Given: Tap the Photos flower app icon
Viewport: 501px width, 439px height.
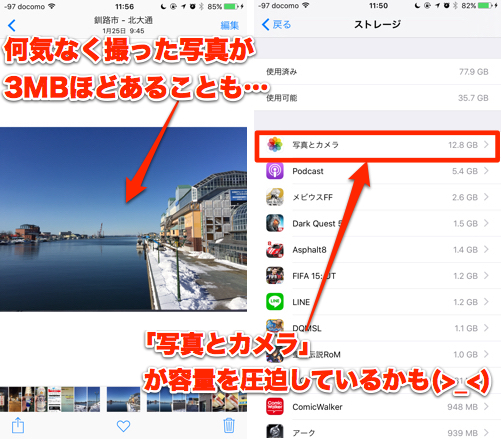Looking at the screenshot, I should 275,145.
